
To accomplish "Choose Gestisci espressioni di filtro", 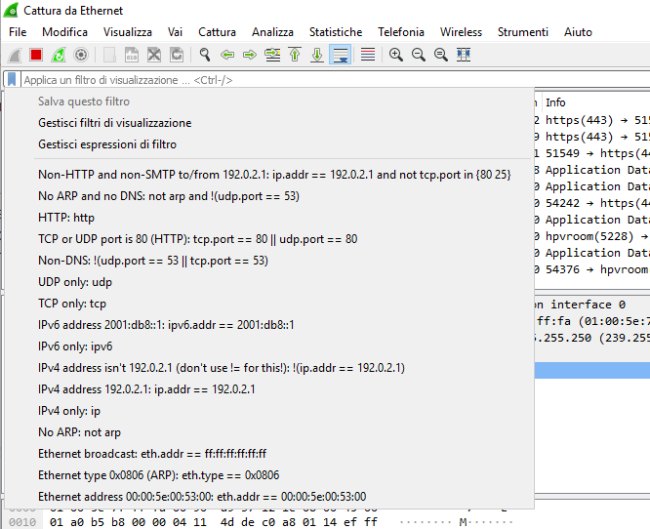I will click(x=269, y=144).
